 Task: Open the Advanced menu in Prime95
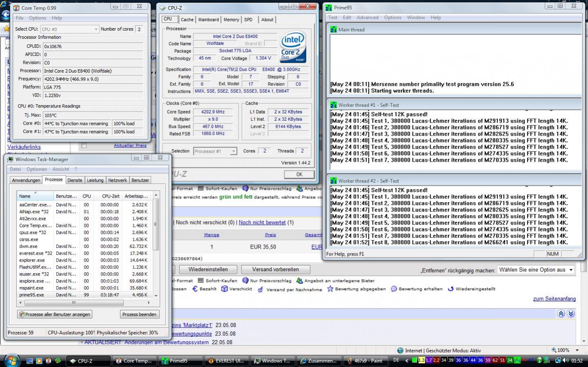(367, 18)
